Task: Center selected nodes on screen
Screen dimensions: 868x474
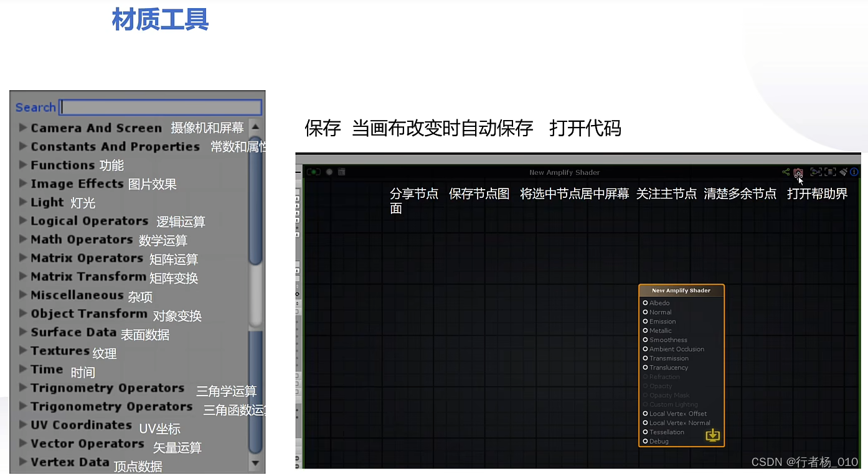Action: click(816, 172)
